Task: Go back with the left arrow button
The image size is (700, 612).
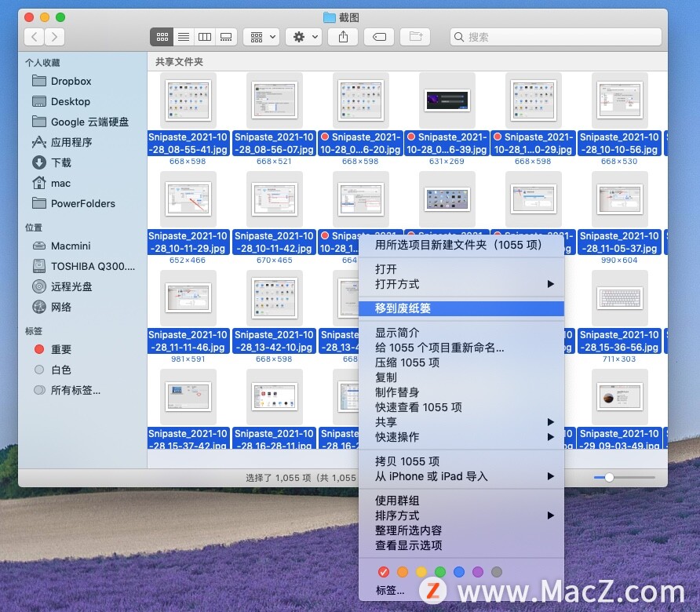Action: point(35,37)
